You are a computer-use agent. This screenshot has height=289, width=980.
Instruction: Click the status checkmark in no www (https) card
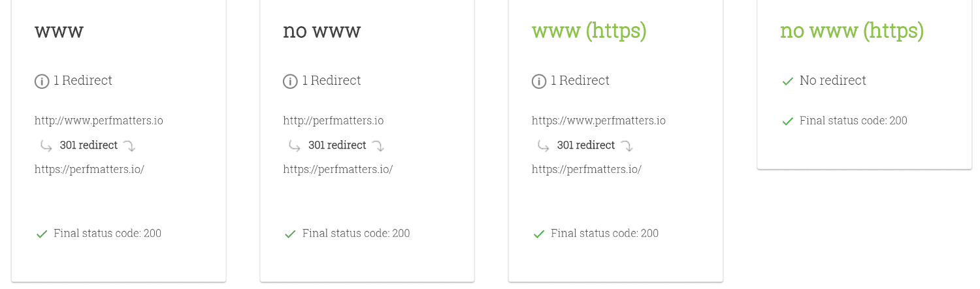(x=787, y=121)
